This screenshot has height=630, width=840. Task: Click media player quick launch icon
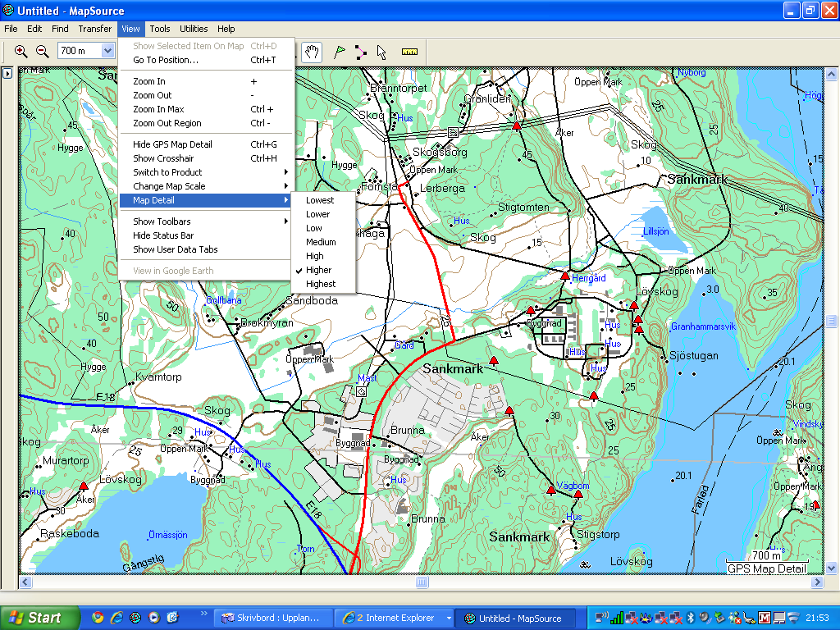pyautogui.click(x=153, y=618)
